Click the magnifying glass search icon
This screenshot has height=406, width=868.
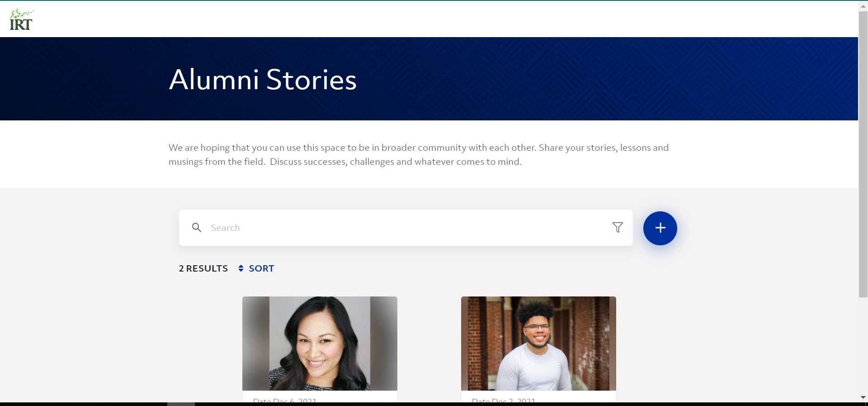click(196, 228)
